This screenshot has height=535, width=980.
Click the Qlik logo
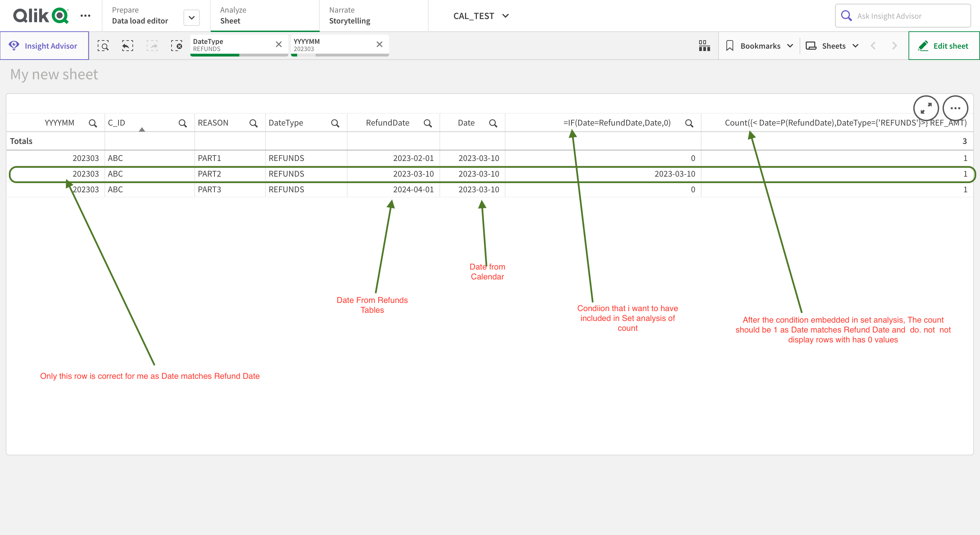coord(39,16)
